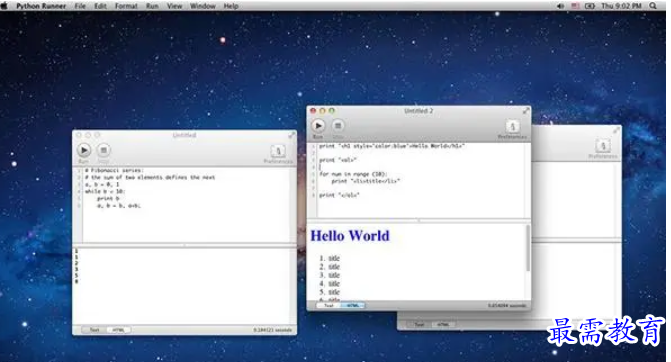This screenshot has height=362, width=671.
Task: Click first list item 'title' in output
Action: (334, 258)
